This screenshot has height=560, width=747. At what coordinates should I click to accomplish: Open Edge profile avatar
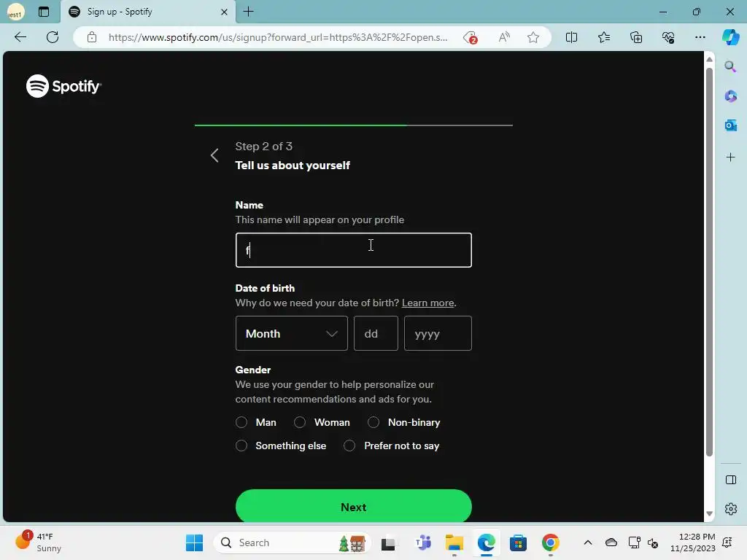point(15,12)
